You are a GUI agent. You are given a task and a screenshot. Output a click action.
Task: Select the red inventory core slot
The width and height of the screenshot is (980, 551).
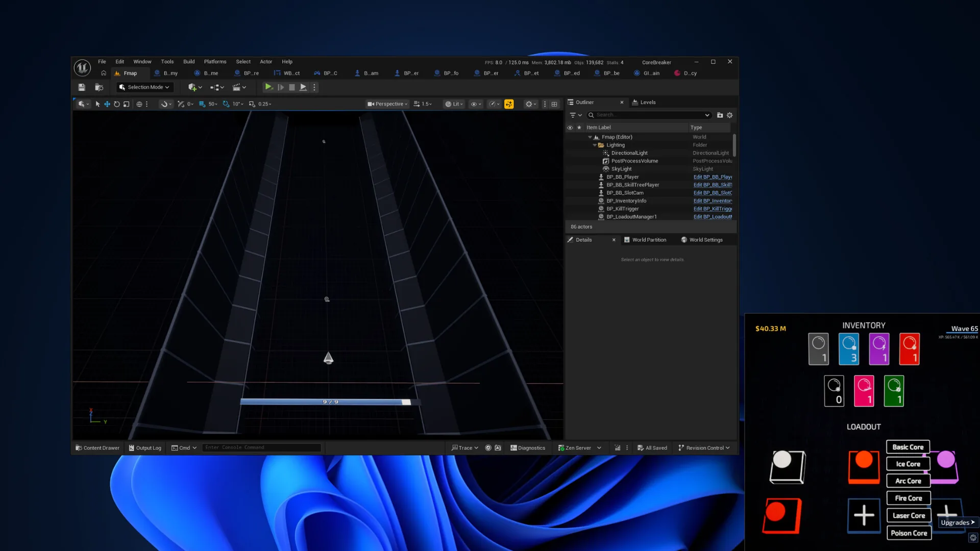point(909,349)
